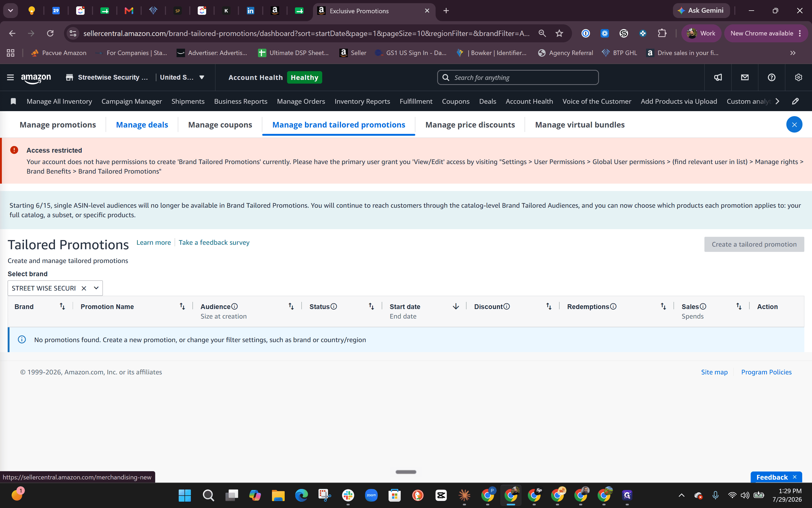Click the Search for anything field
The image size is (812, 508).
[x=518, y=78]
